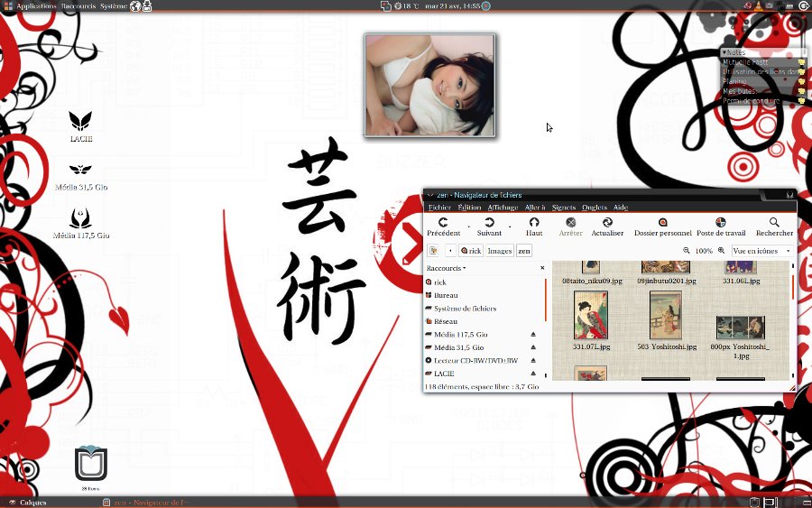Click the small path bar back arrow
Image resolution: width=812 pixels, height=508 pixels.
[x=450, y=251]
